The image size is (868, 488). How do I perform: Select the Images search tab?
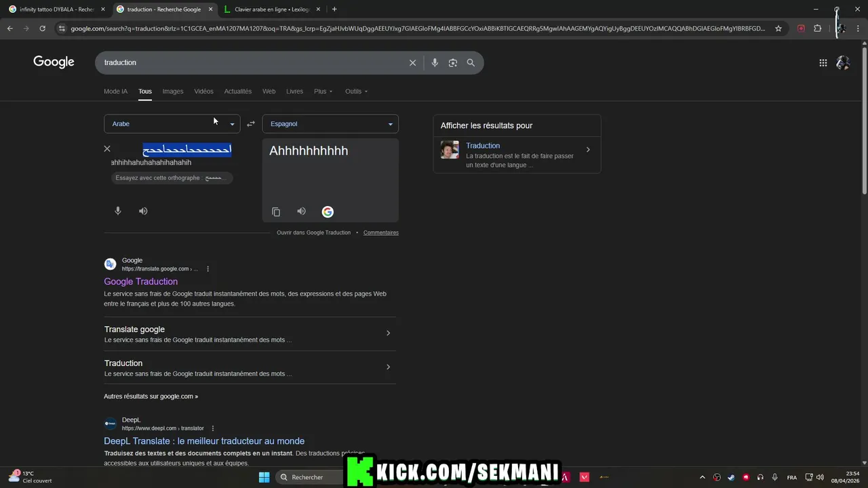tap(173, 91)
